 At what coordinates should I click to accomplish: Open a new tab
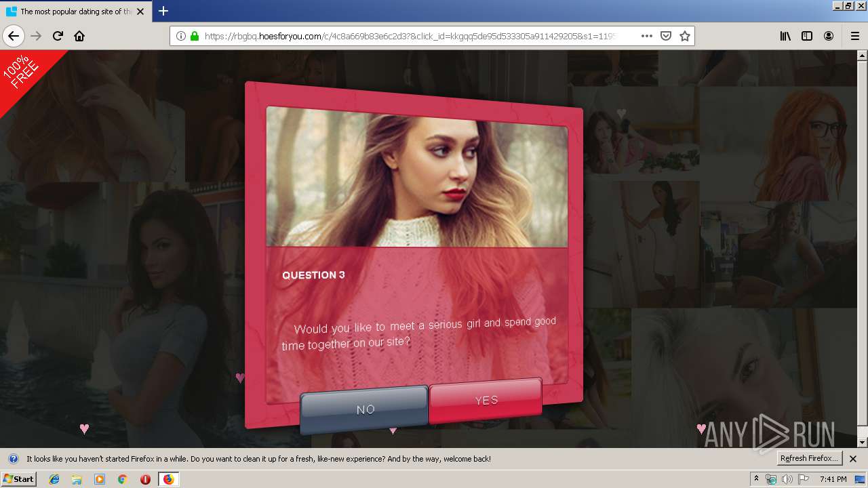tap(163, 11)
